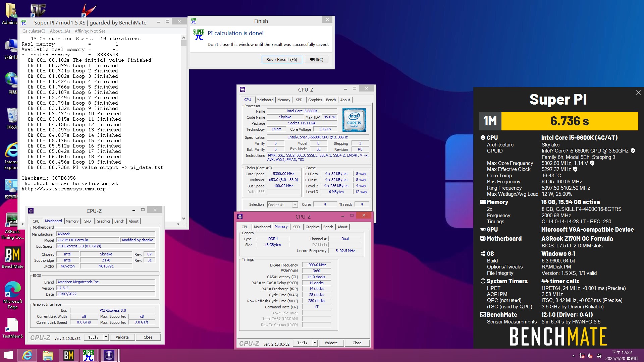Click Save Result (F6) button
Viewport: 644px width, 362px height.
282,59
